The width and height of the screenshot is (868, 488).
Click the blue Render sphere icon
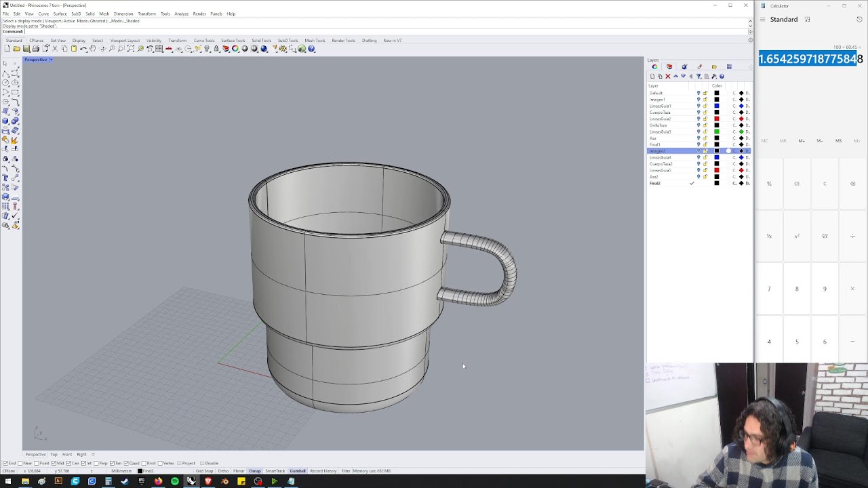[x=264, y=49]
